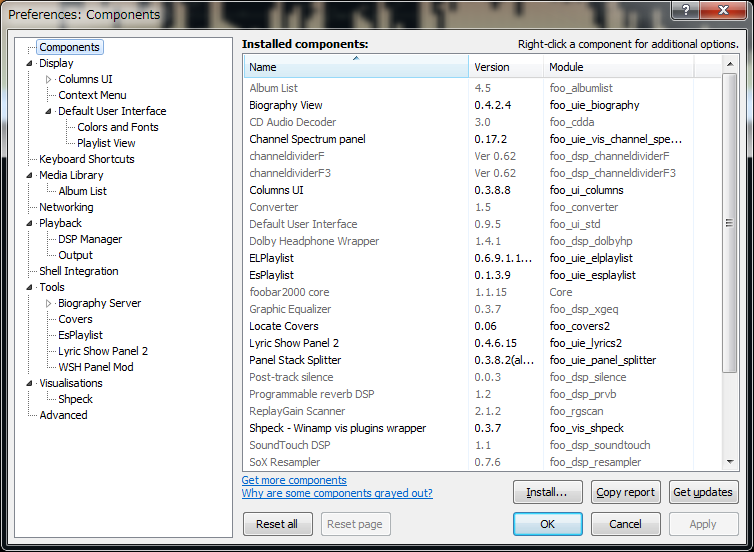Open the Context Menu preferences page
This screenshot has width=754, height=552.
[92, 95]
